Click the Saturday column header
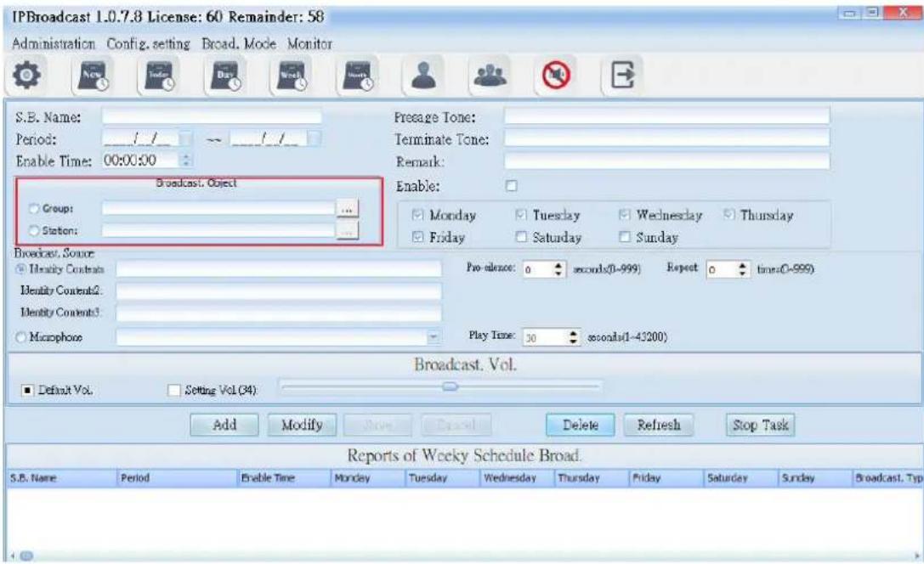 click(x=740, y=478)
